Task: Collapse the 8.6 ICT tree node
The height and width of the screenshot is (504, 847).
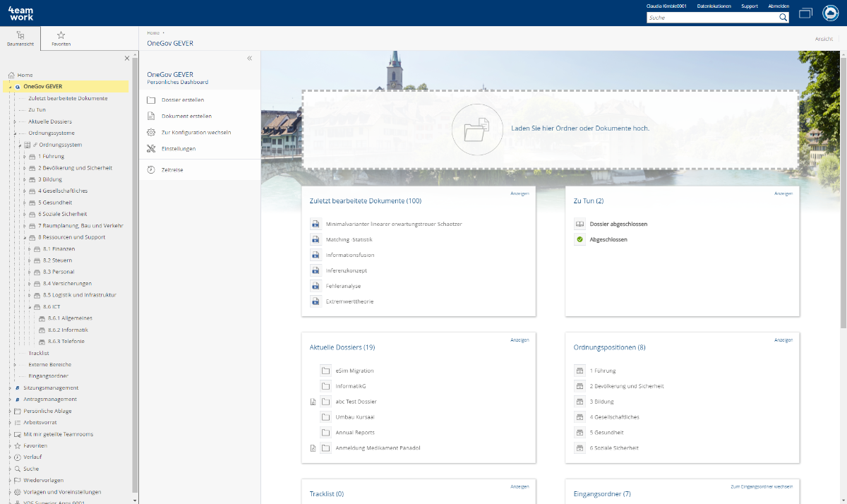Action: (30, 307)
